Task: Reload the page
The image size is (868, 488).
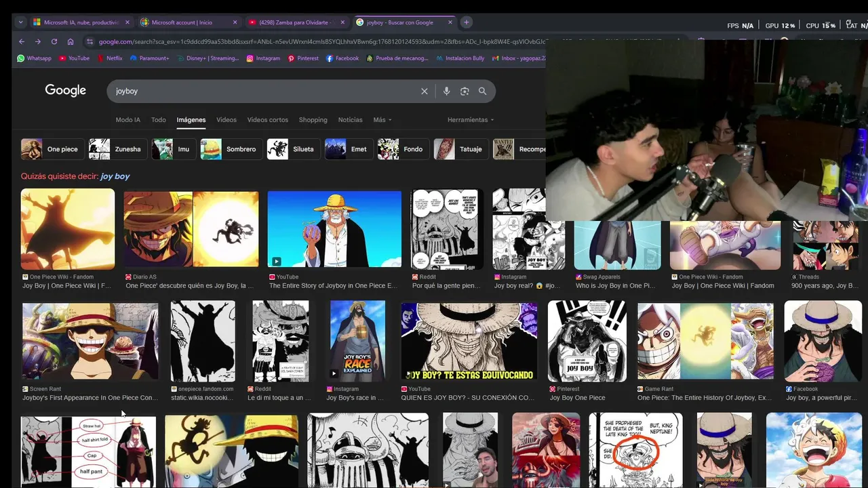Action: 54,41
